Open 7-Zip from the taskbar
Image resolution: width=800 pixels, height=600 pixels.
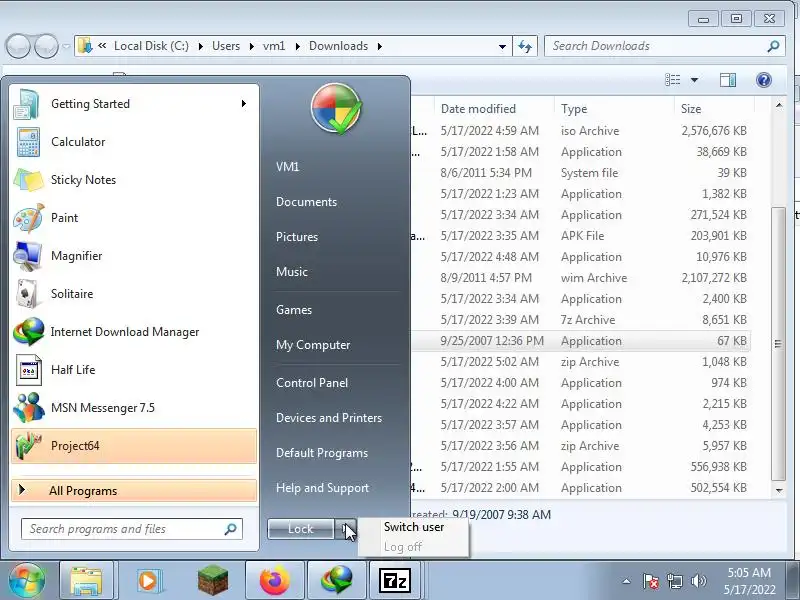pyautogui.click(x=395, y=581)
